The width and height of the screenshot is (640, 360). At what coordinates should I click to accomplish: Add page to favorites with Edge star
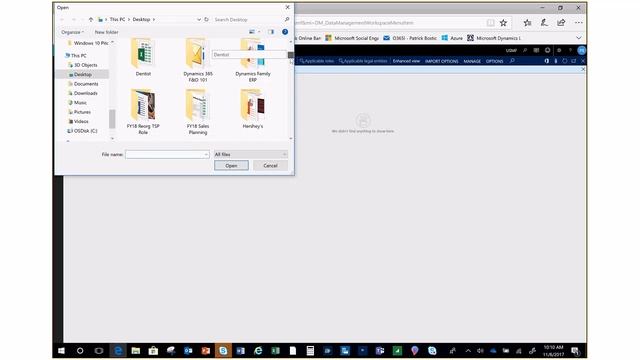pyautogui.click(x=503, y=23)
